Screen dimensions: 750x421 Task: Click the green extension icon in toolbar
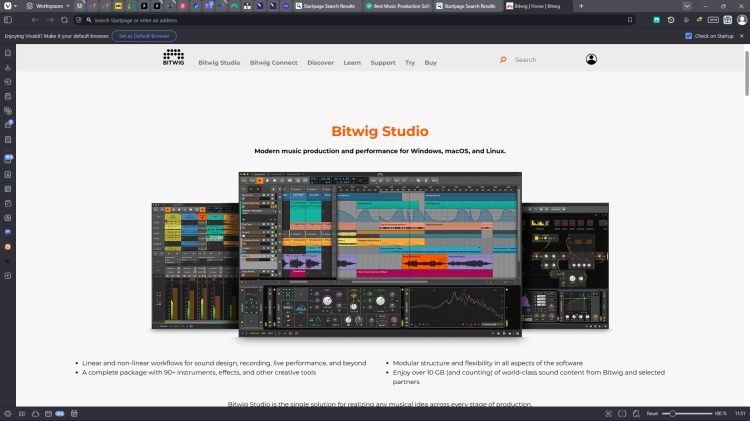[x=657, y=20]
